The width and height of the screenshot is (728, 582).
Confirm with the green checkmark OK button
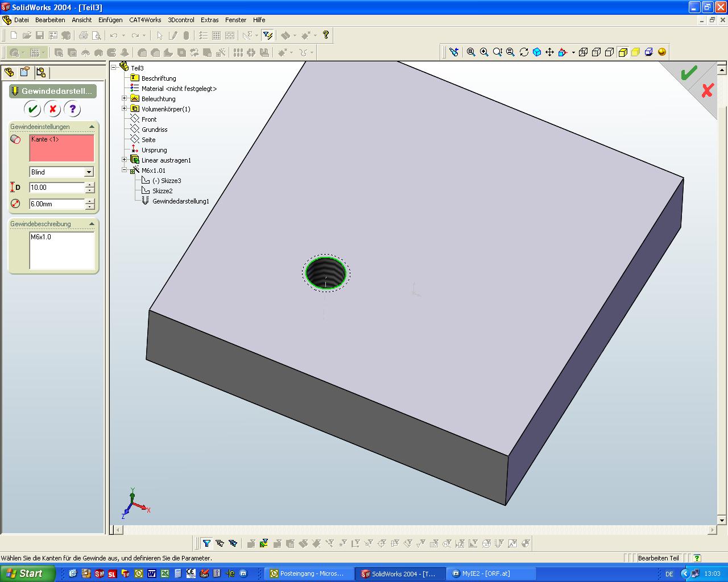click(32, 109)
